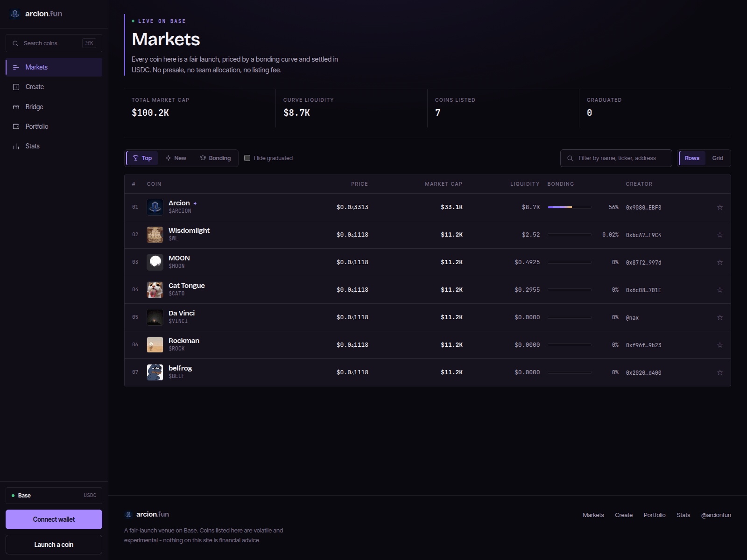
Task: Click the Da Vinci coin avatar
Action: click(x=155, y=317)
